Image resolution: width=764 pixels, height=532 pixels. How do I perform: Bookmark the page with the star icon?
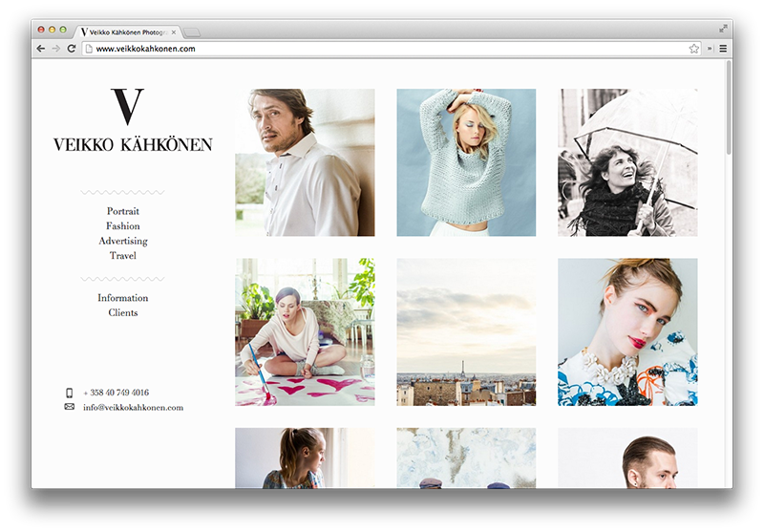694,49
